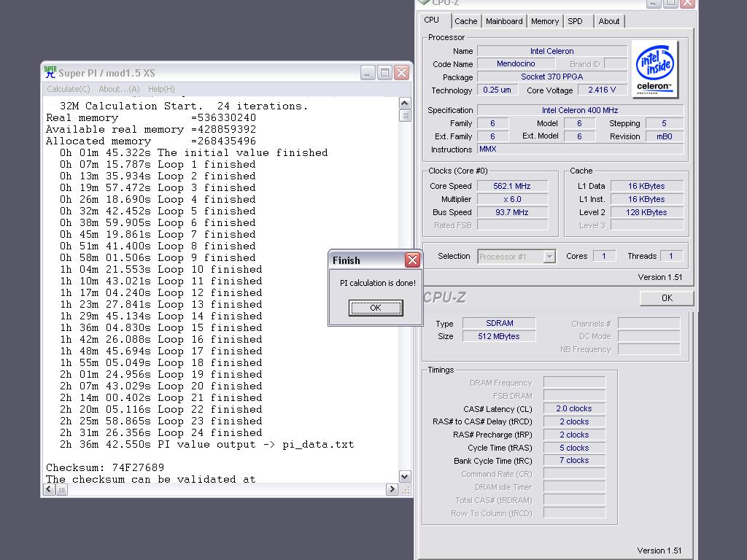Click the CAS# Latency value 2.0 clocks
The width and height of the screenshot is (747, 560).
tap(574, 408)
